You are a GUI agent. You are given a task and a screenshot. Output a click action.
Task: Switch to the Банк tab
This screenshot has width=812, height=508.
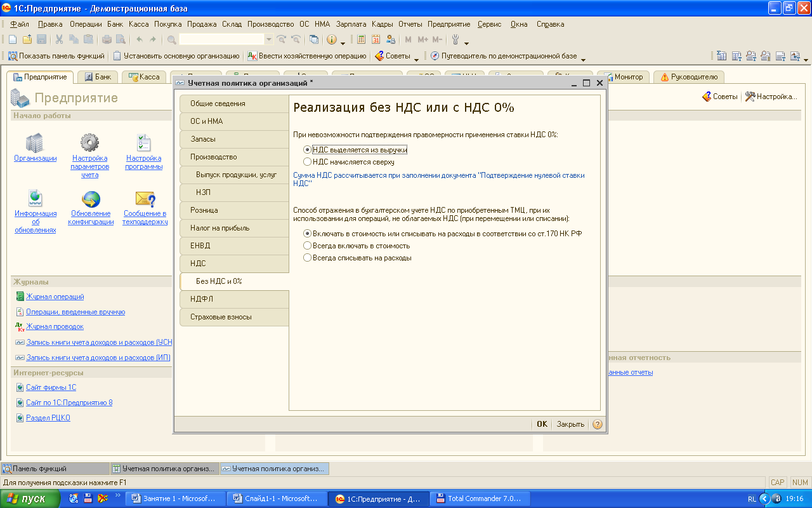(x=98, y=77)
